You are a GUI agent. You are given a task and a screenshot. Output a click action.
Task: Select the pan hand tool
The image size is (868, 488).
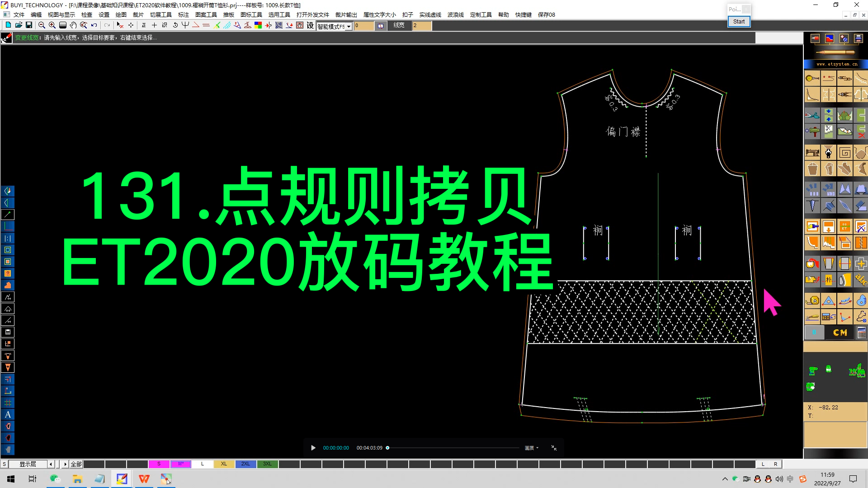73,25
